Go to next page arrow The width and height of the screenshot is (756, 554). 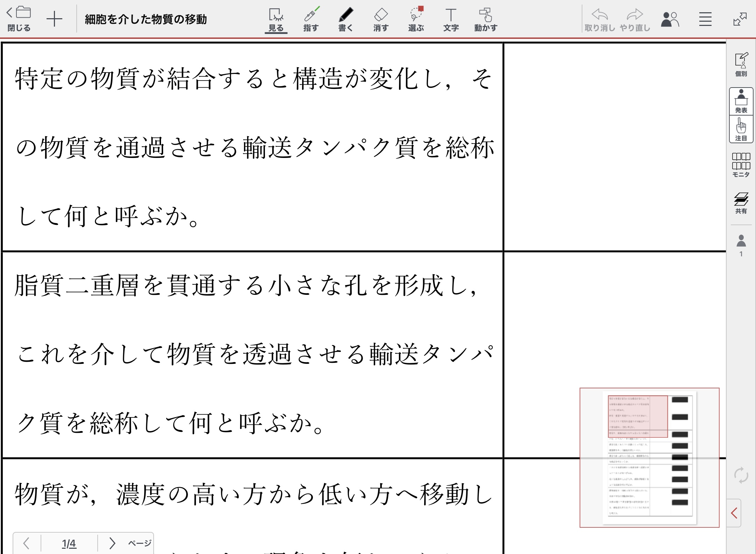pos(112,543)
